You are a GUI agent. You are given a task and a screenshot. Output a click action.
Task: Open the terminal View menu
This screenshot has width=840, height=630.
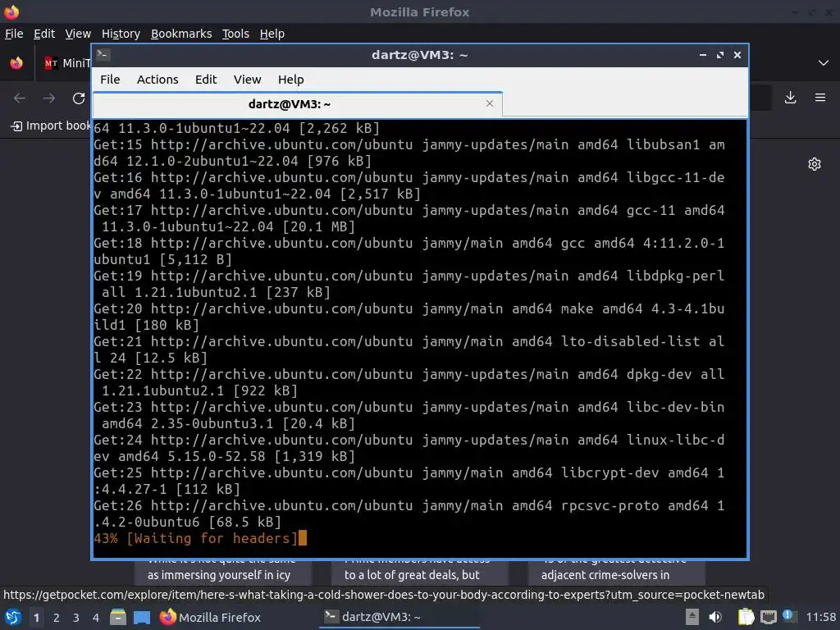pos(247,80)
